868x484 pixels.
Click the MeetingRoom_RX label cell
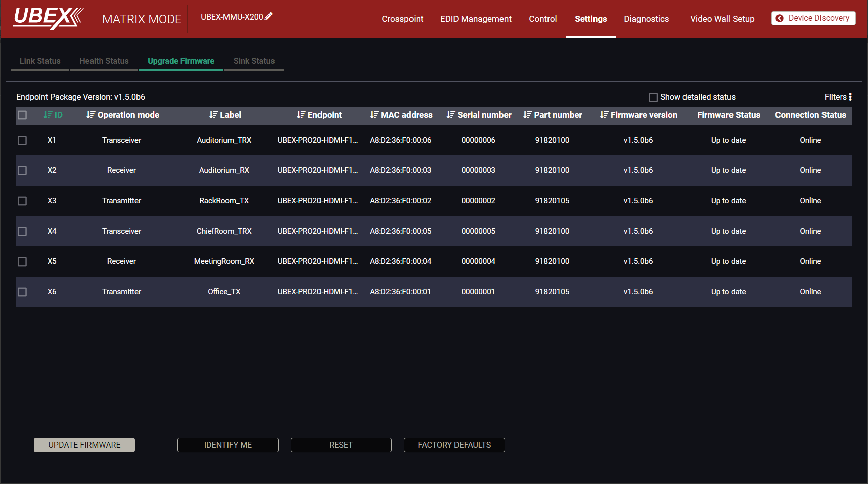pos(224,261)
